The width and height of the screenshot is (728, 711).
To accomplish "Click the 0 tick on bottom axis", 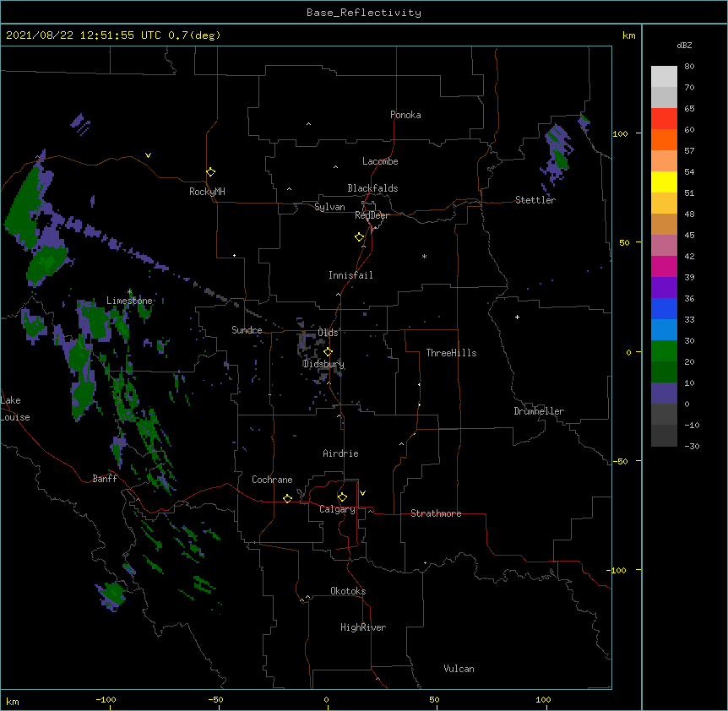I will click(x=326, y=699).
